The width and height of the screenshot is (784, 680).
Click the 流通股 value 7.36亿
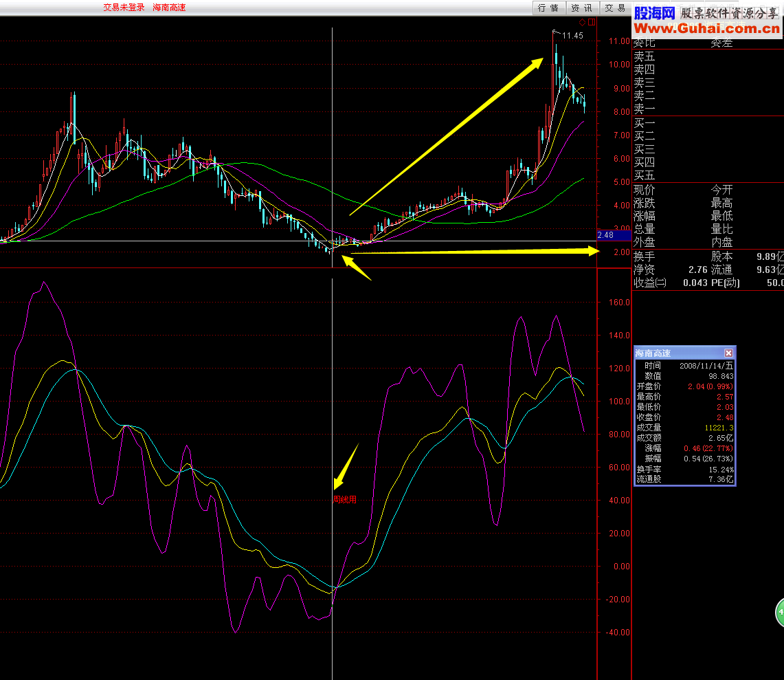[721, 479]
